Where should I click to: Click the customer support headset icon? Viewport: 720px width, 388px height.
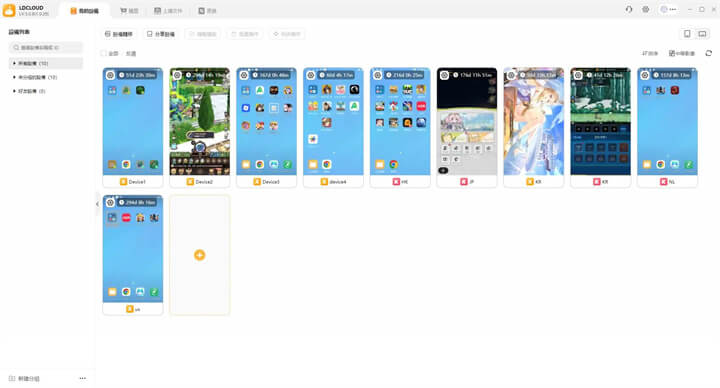(629, 9)
